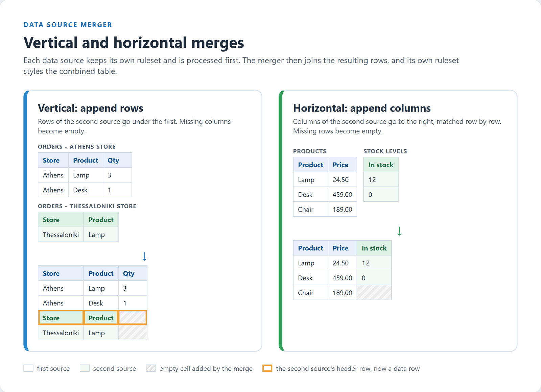541x392 pixels.
Task: Click the blue down arrow in Vertical panel
Action: (x=144, y=256)
